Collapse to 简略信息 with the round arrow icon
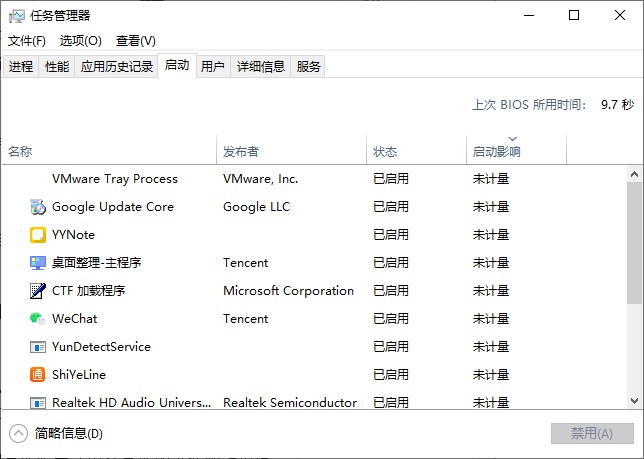 coord(18,433)
